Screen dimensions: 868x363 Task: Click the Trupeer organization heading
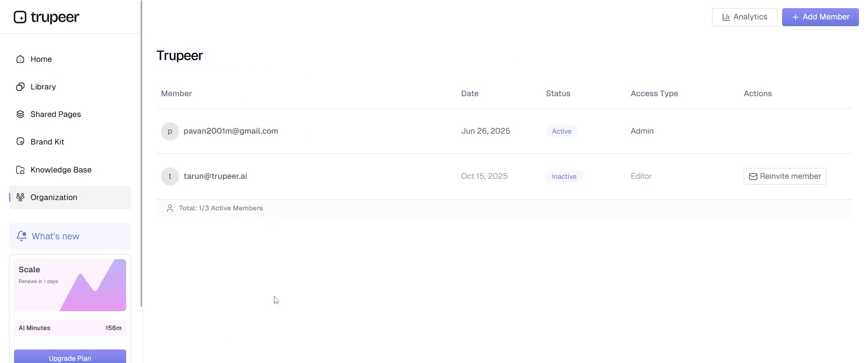179,56
